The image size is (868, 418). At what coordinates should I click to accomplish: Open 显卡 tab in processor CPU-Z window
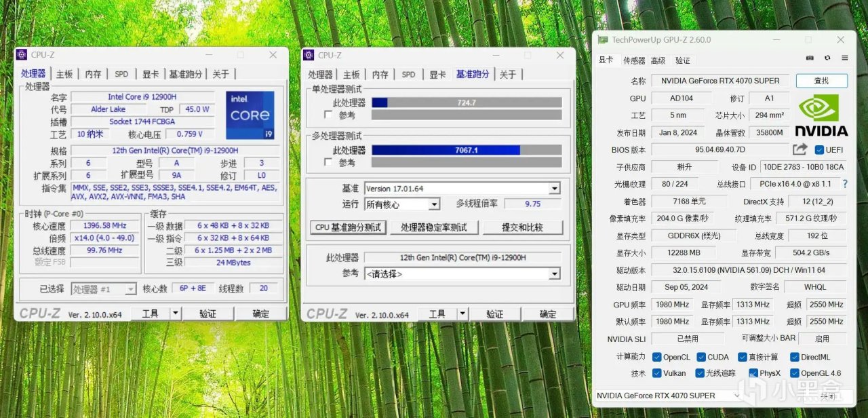pyautogui.click(x=150, y=74)
